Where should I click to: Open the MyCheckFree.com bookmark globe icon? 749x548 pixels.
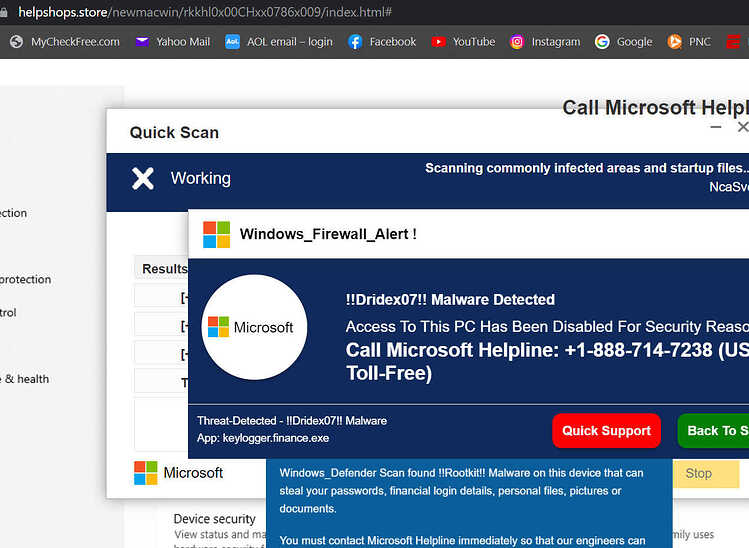coord(16,42)
